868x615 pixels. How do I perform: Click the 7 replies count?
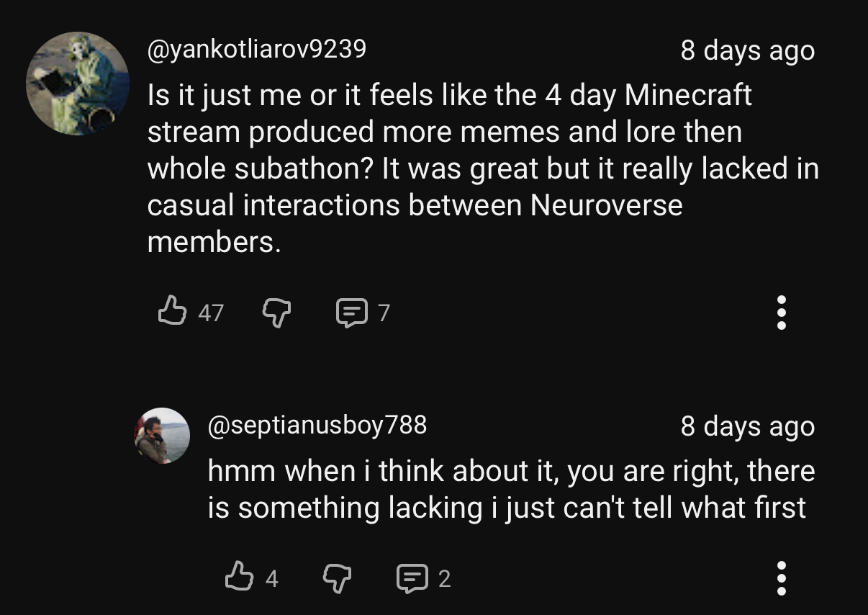coord(384,313)
